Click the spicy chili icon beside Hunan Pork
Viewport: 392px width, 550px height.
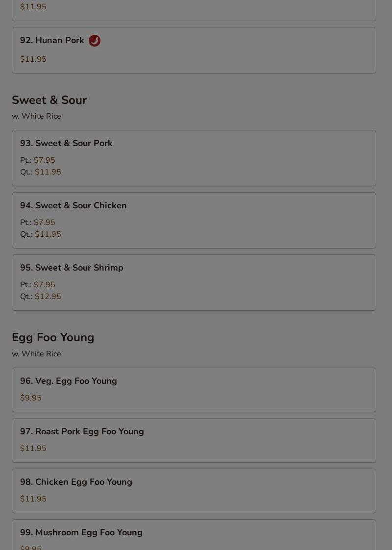coord(94,41)
